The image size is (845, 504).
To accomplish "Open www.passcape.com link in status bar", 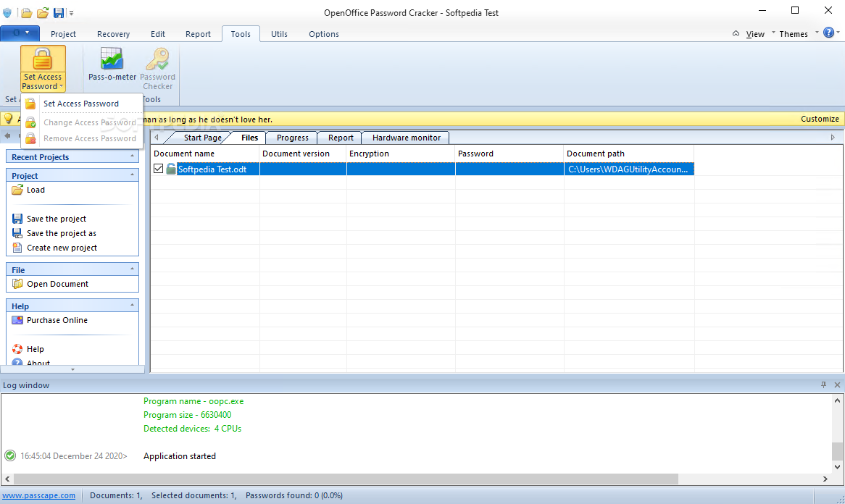I will coord(39,495).
